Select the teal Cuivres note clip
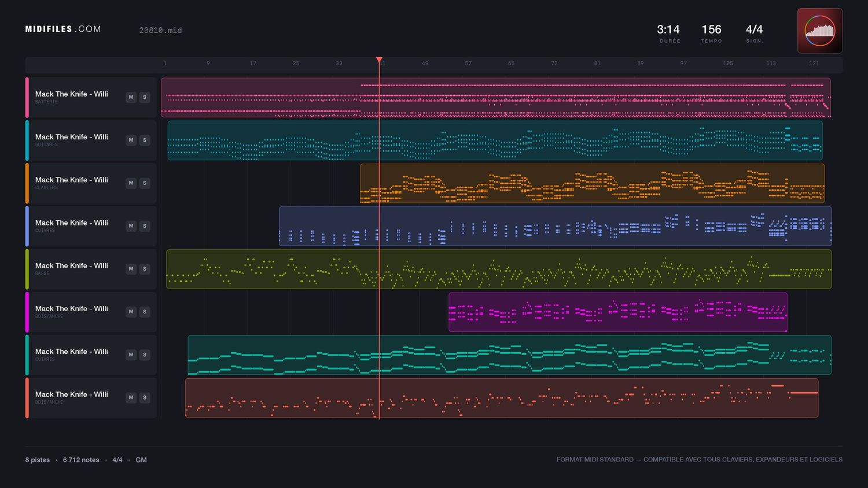Screen dimensions: 868x488 tap(510, 354)
